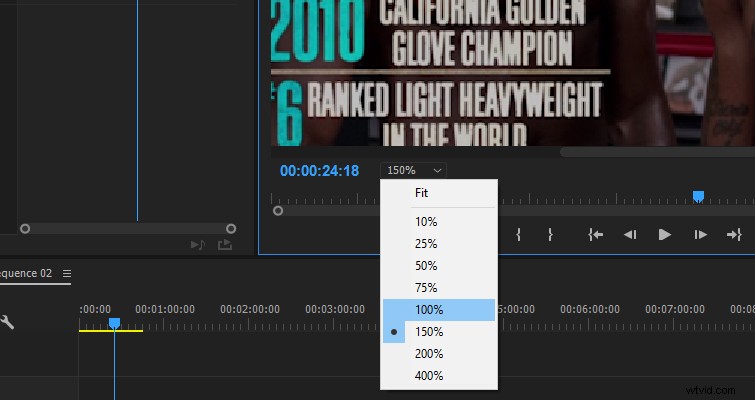This screenshot has width=755, height=400.
Task: Click 00:07:00:00 on the timeline ruler
Action: pos(675,309)
